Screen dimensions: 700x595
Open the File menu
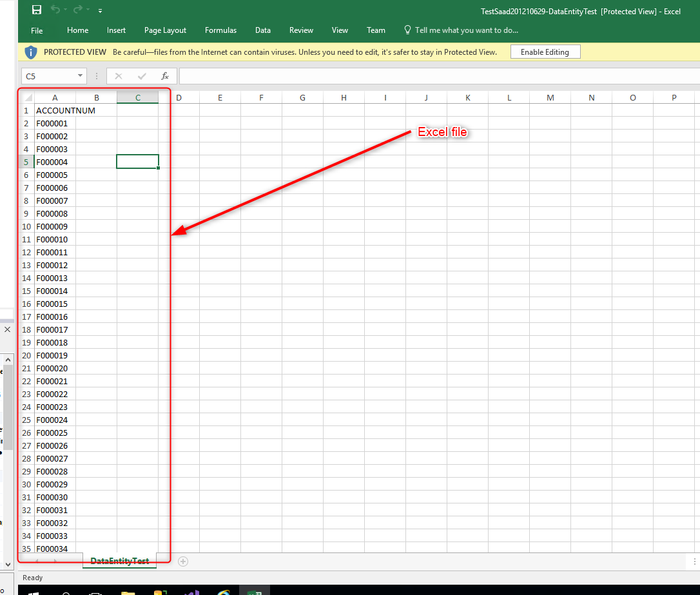coord(37,30)
